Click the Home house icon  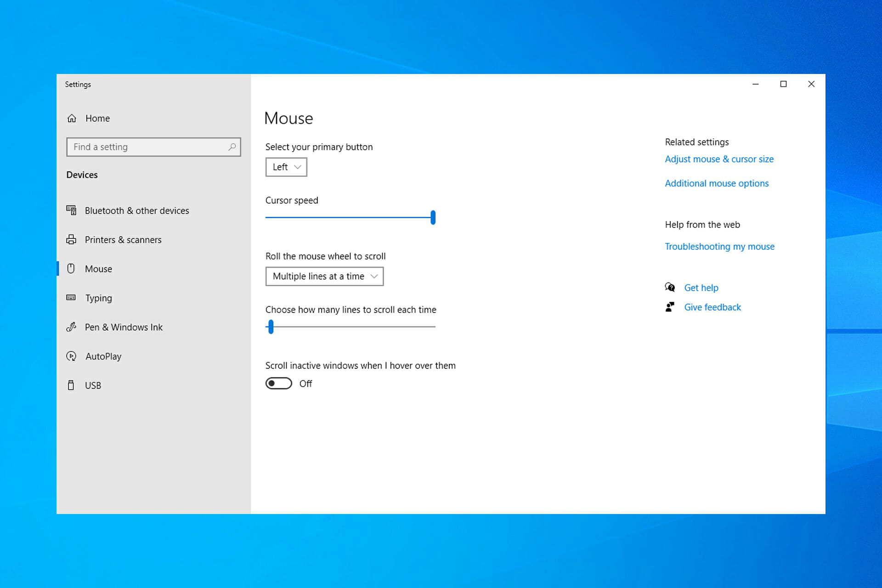(72, 119)
